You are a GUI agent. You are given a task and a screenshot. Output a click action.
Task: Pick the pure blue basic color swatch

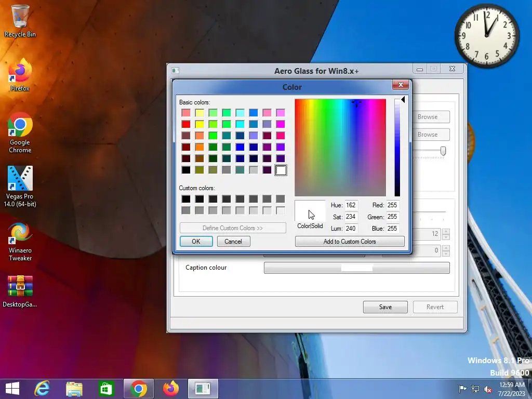click(x=240, y=147)
